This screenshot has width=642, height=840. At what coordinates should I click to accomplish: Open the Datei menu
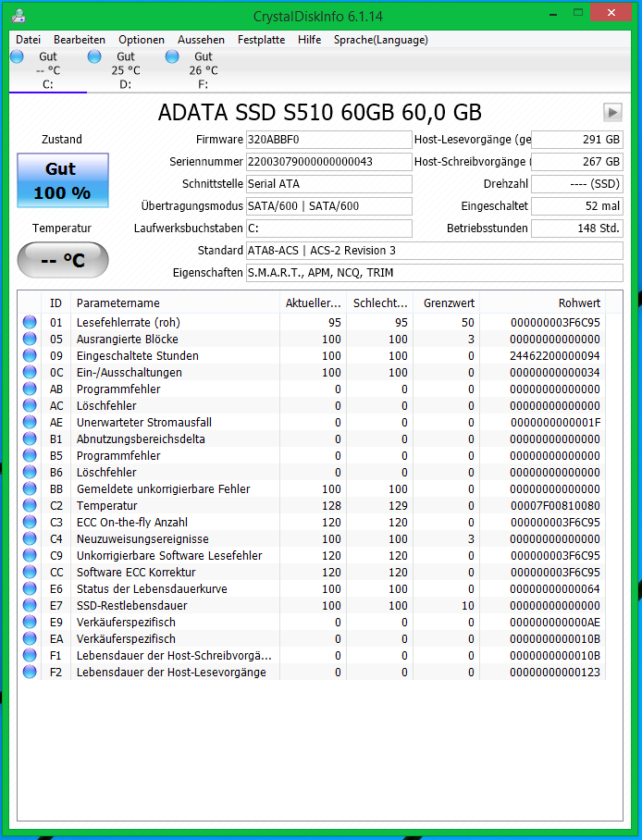pyautogui.click(x=28, y=40)
